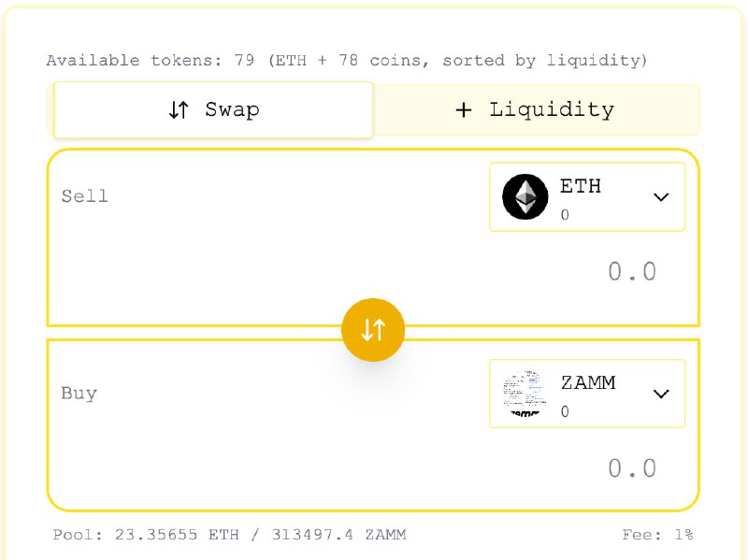Switch to the Liquidity tab
Viewport: 748px width, 560px height.
click(536, 110)
